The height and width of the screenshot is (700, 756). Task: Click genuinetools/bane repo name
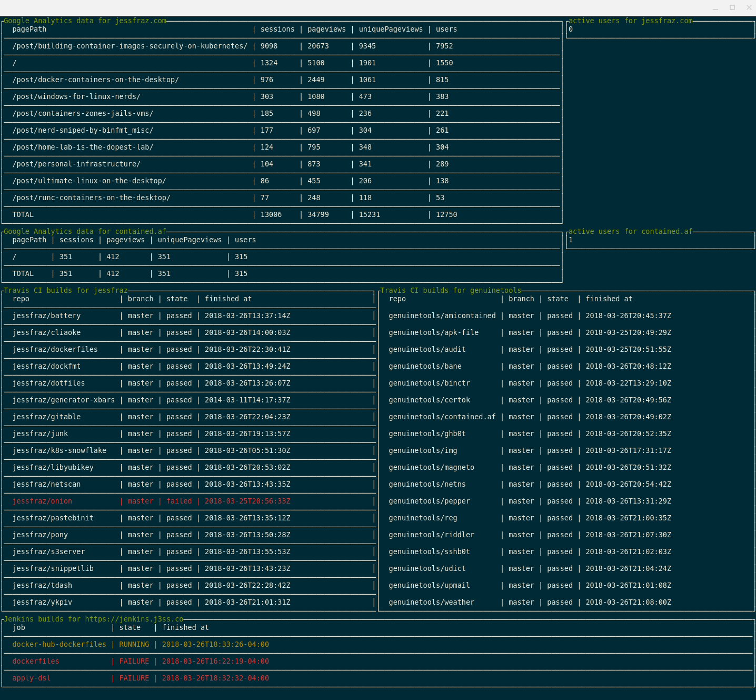[425, 367]
